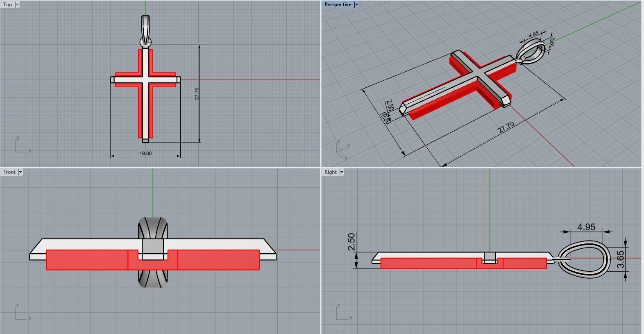The width and height of the screenshot is (644, 334).
Task: Select the Perspective viewport title label
Action: [338, 5]
